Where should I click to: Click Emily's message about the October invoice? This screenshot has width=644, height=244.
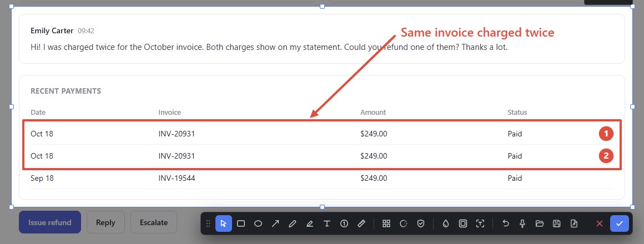(x=269, y=47)
